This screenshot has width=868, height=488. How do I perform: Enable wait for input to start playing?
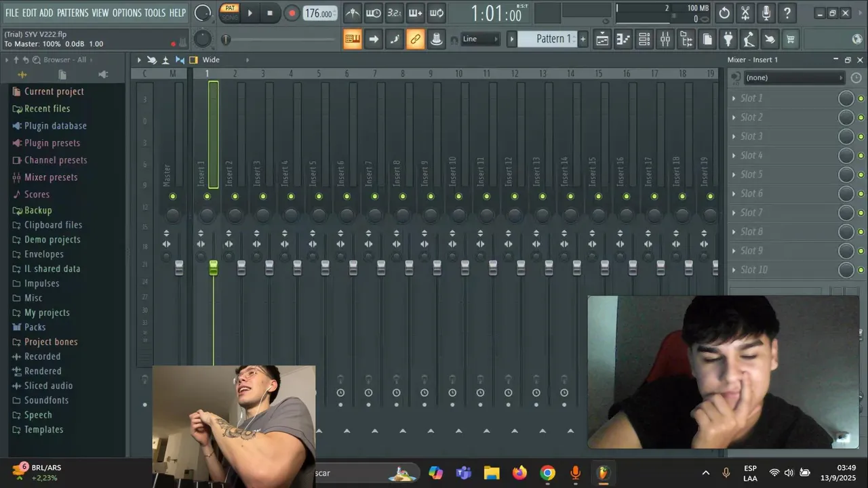pyautogui.click(x=373, y=13)
